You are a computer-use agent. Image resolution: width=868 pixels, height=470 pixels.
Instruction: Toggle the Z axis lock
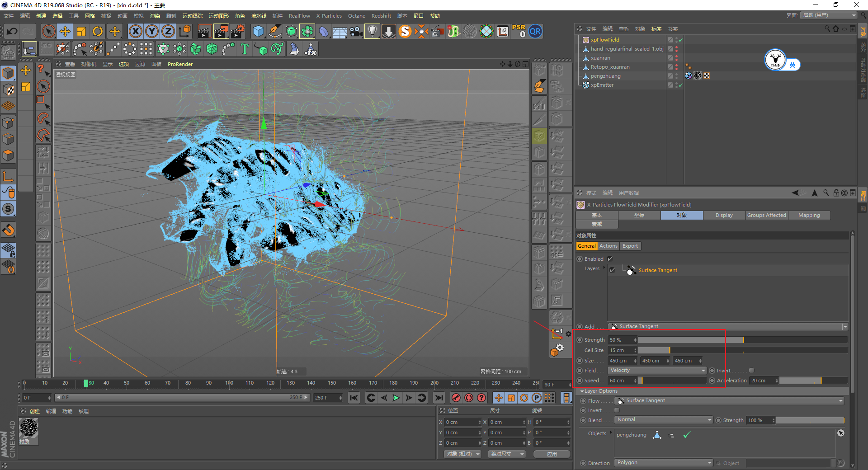168,31
